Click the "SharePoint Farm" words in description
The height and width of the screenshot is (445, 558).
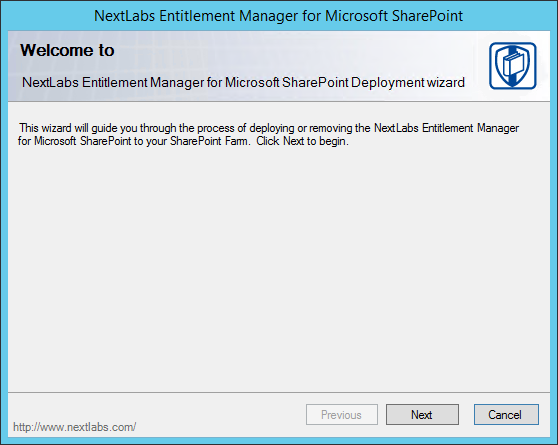point(210,141)
